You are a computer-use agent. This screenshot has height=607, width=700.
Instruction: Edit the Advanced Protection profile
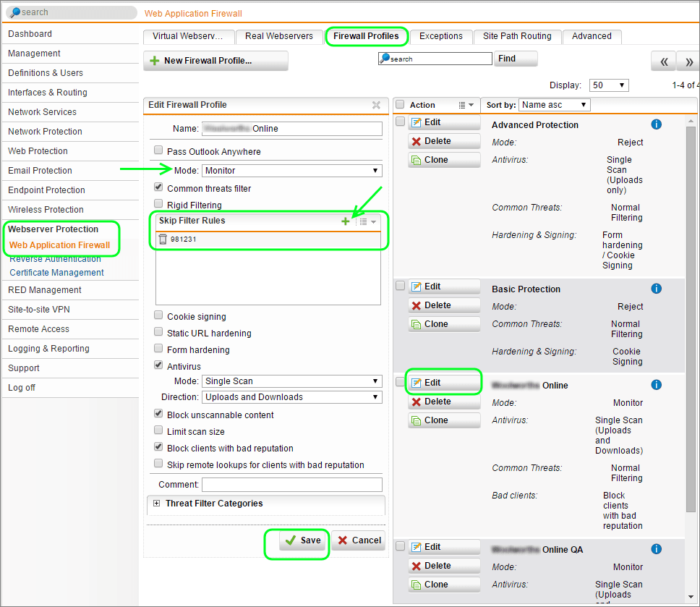pos(444,122)
